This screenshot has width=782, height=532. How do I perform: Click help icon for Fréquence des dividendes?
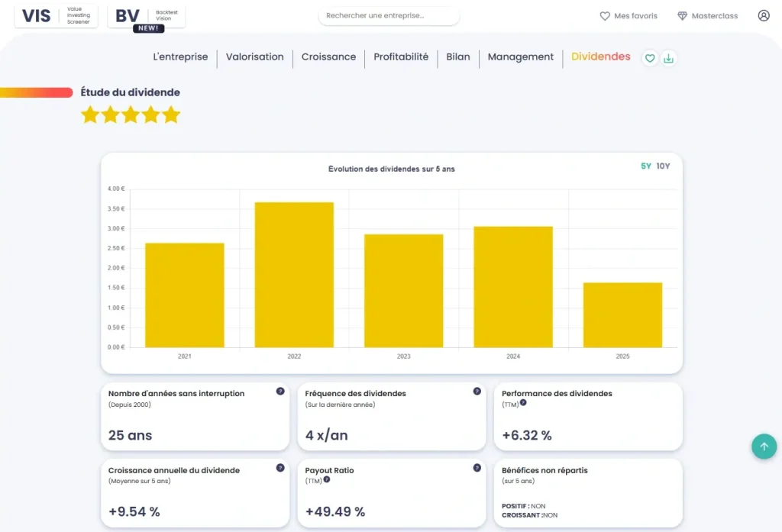(x=477, y=392)
